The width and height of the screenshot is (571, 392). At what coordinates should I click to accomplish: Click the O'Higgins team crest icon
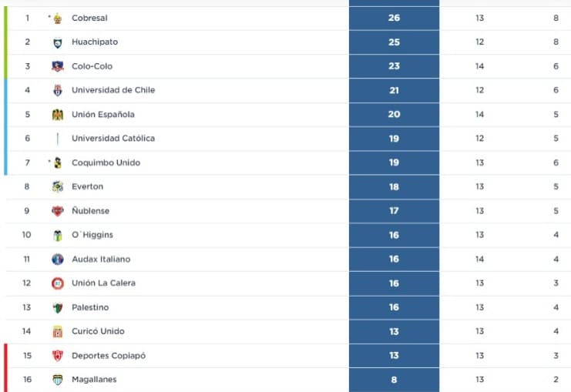click(x=58, y=235)
